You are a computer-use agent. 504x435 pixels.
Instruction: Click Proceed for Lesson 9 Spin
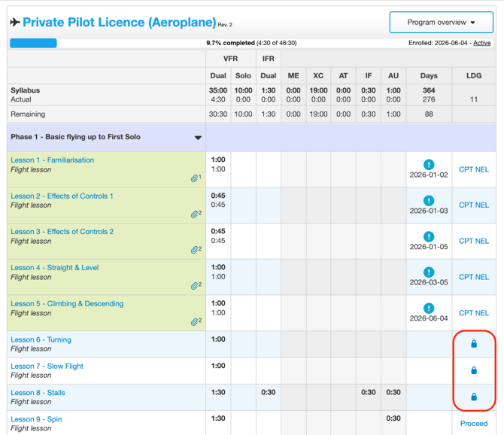[474, 424]
